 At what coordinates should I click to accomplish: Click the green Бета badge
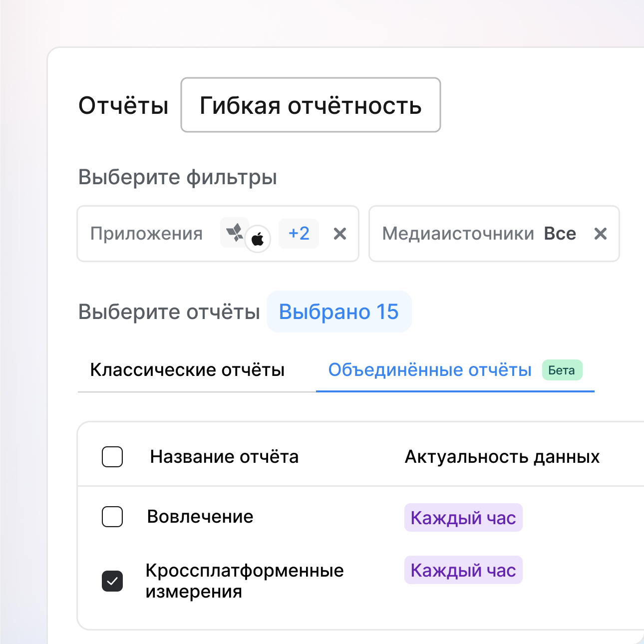coord(562,370)
